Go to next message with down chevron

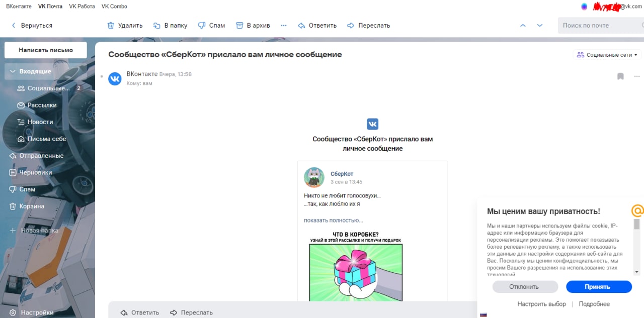540,25
